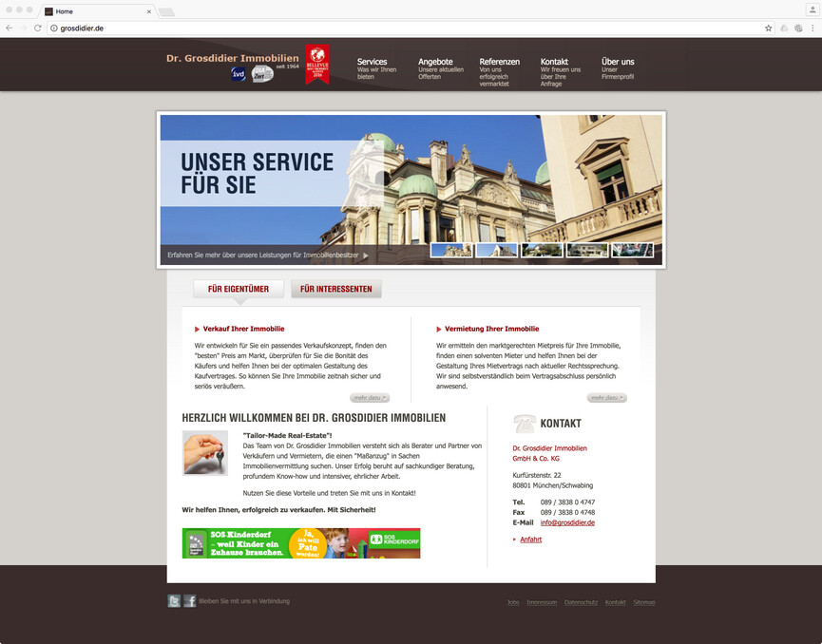Click 'mehr dazu' under Vermietung Ihrer Immobilie
This screenshot has width=822, height=644.
click(x=607, y=398)
